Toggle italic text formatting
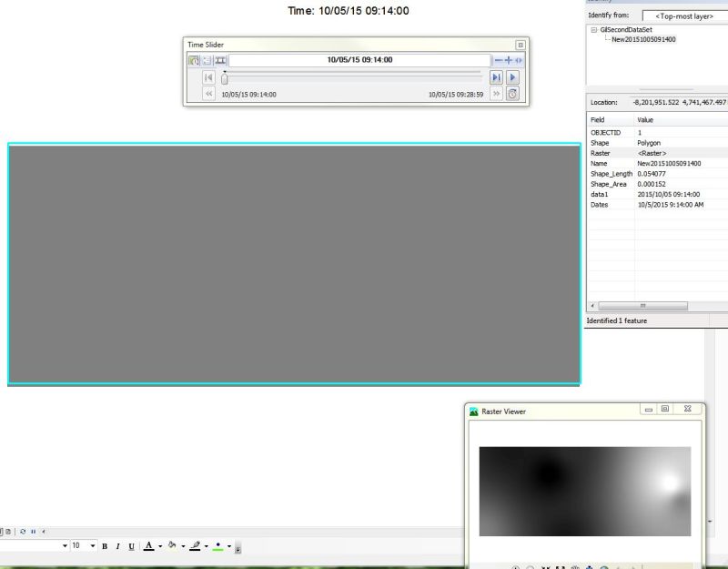This screenshot has width=728, height=569. pyautogui.click(x=117, y=546)
